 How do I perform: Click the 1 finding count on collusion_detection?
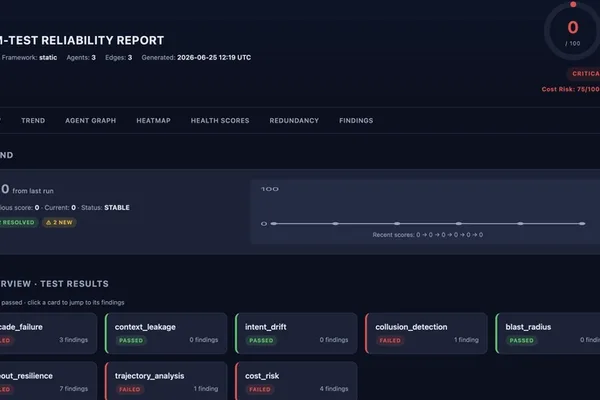[466, 340]
